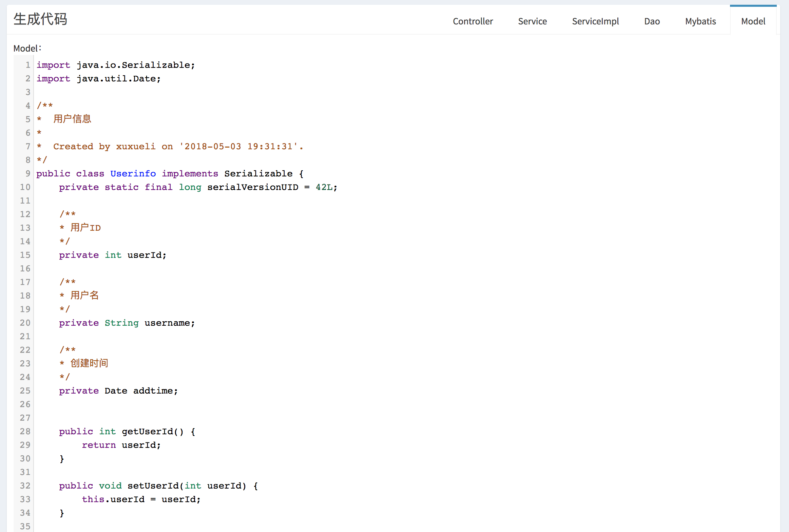789x532 pixels.
Task: Switch to the Controller tab
Action: click(473, 21)
